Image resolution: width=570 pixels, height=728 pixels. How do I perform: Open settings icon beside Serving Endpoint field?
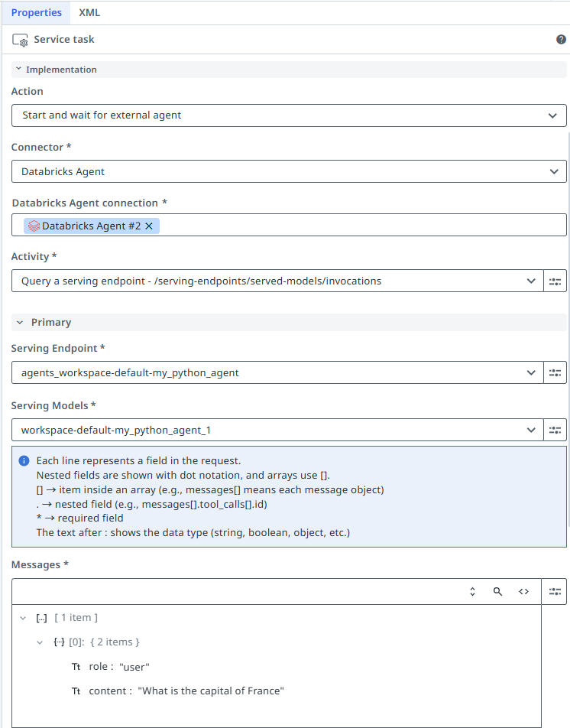coord(555,373)
